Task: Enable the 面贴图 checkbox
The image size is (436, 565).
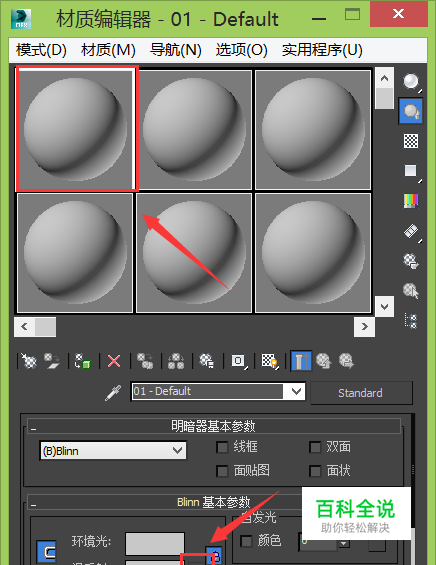Action: point(222,471)
